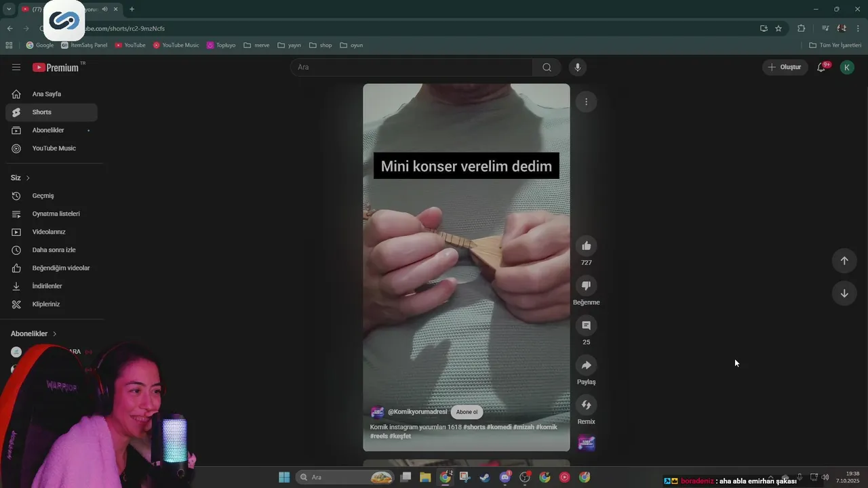
Task: Open the notifications bell
Action: click(x=821, y=67)
